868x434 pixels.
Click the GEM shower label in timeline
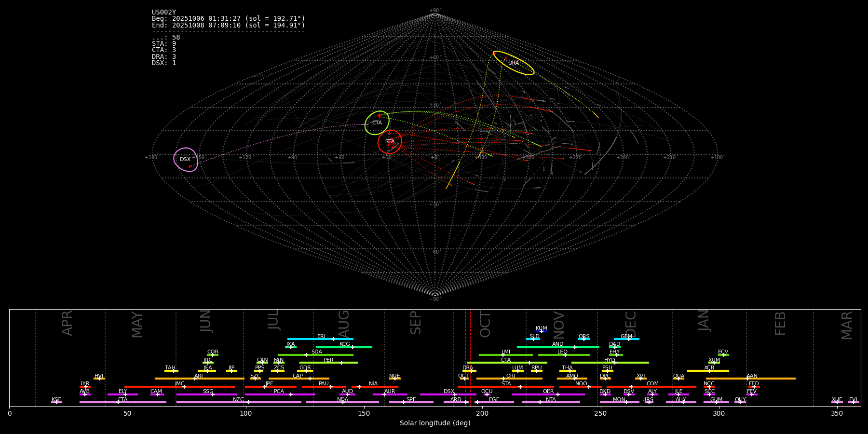tap(626, 337)
